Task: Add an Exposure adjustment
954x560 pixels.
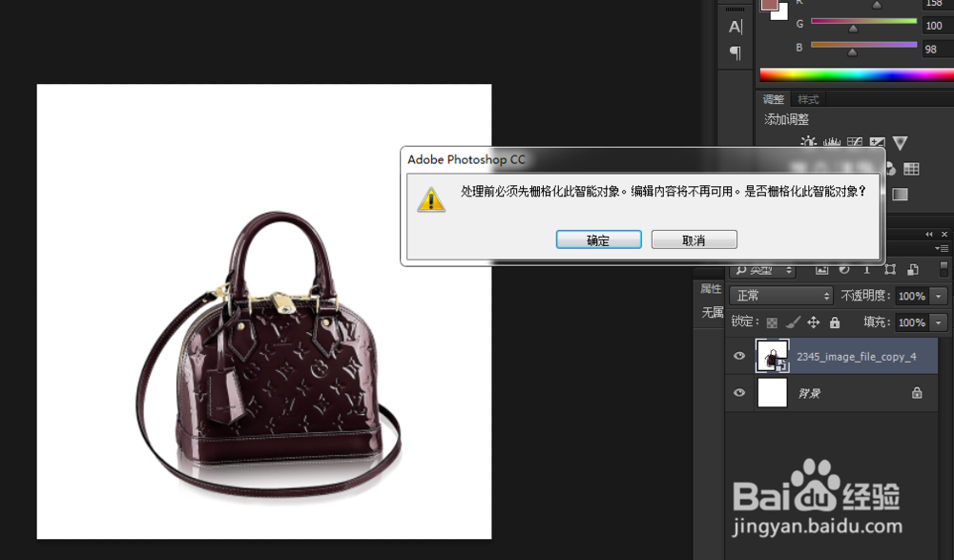Action: [877, 142]
